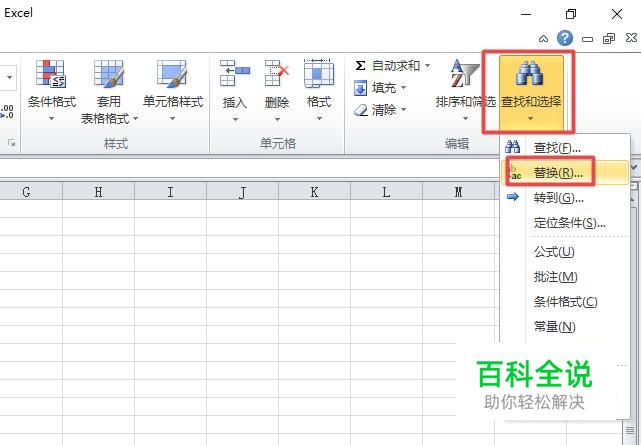Restore down the workbook window icon

click(609, 39)
